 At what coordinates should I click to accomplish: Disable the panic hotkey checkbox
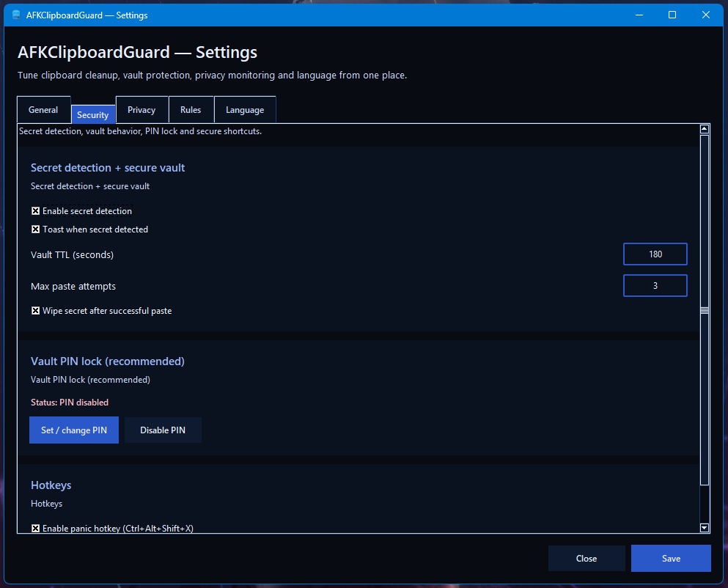[36, 528]
